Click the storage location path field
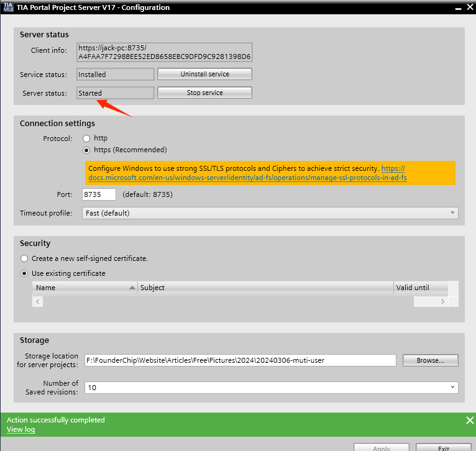 pos(240,360)
